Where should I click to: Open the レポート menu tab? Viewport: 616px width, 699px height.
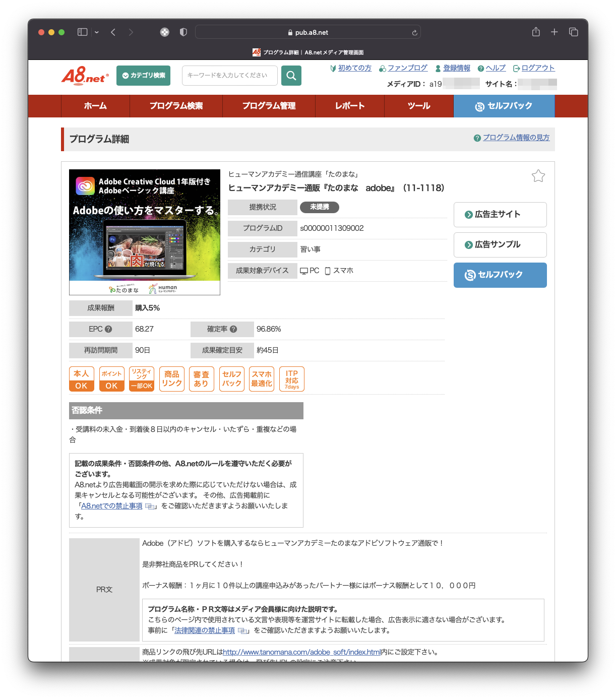click(x=350, y=106)
